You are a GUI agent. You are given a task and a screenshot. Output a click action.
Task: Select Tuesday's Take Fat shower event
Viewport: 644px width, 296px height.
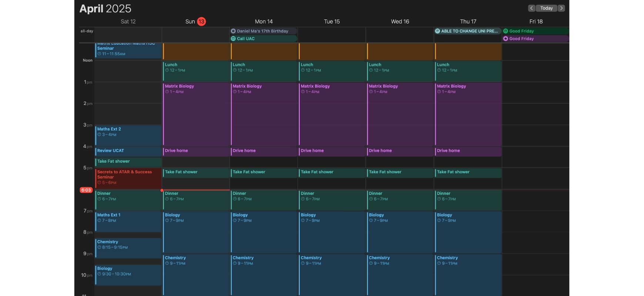pos(332,173)
